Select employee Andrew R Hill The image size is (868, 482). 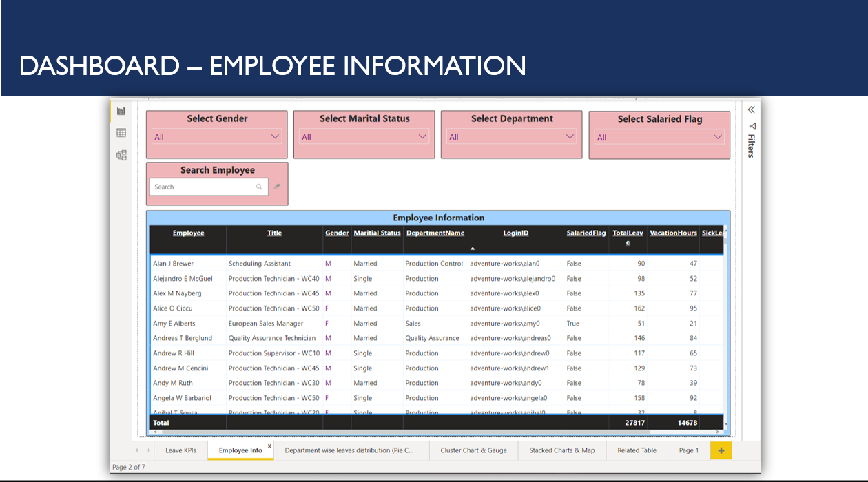click(x=174, y=353)
